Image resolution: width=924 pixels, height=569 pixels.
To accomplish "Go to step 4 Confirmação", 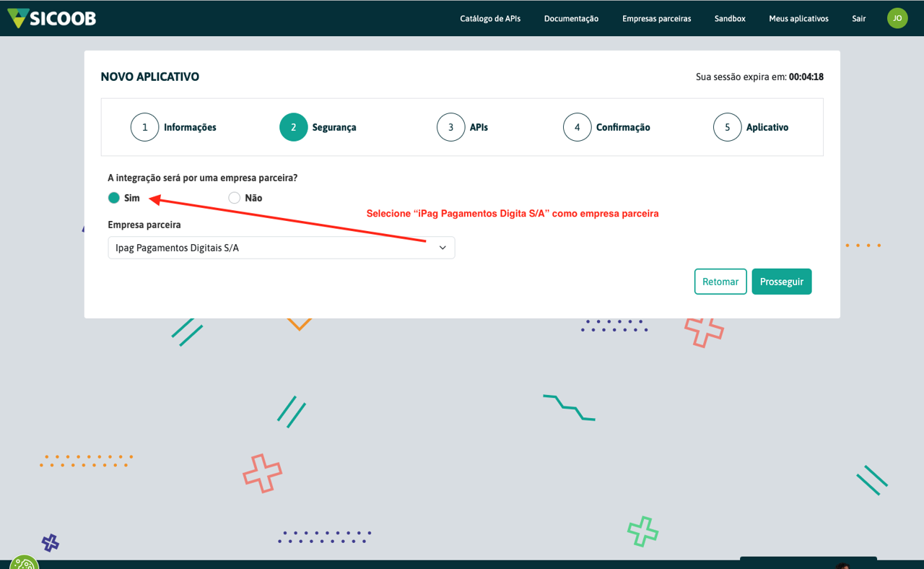I will 606,127.
